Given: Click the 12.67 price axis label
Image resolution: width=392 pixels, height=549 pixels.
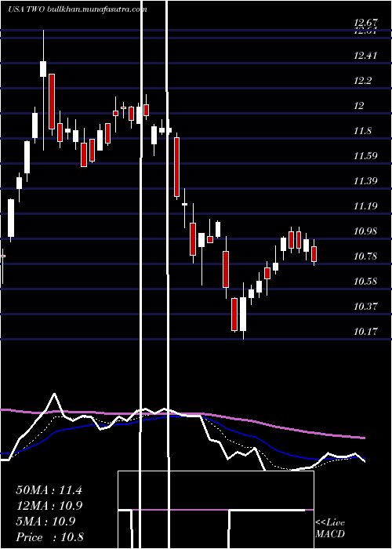Looking at the screenshot, I should [x=366, y=23].
